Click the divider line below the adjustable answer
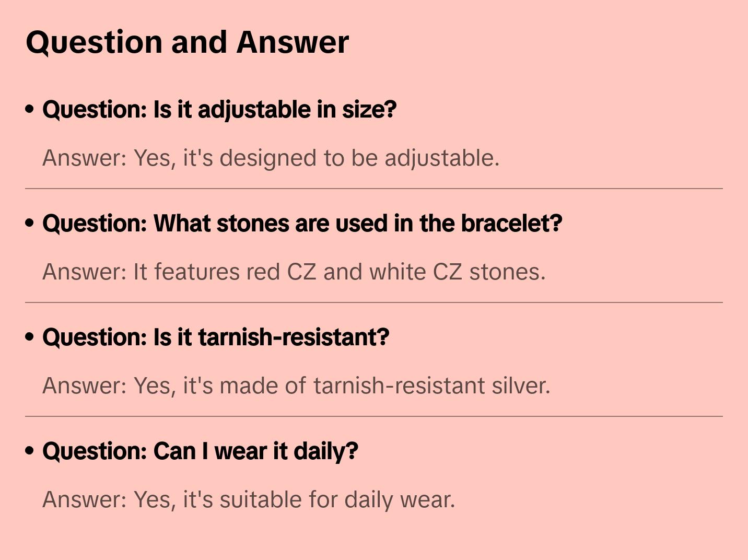Image resolution: width=748 pixels, height=560 pixels. (374, 189)
